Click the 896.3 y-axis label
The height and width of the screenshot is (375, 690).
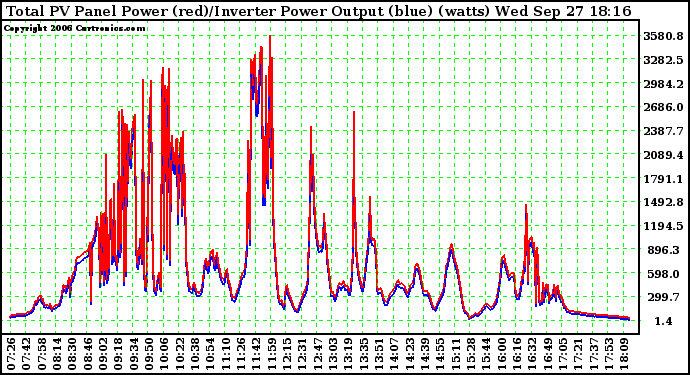[663, 250]
